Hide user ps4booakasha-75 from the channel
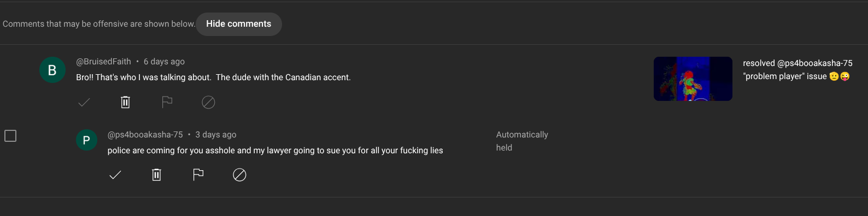 coord(239,175)
